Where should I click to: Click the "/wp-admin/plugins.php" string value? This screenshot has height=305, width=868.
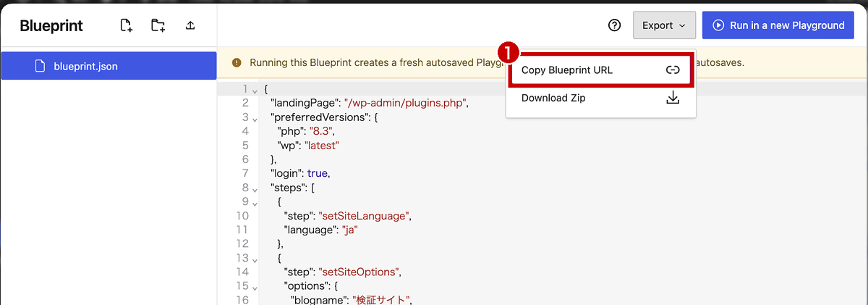(407, 103)
